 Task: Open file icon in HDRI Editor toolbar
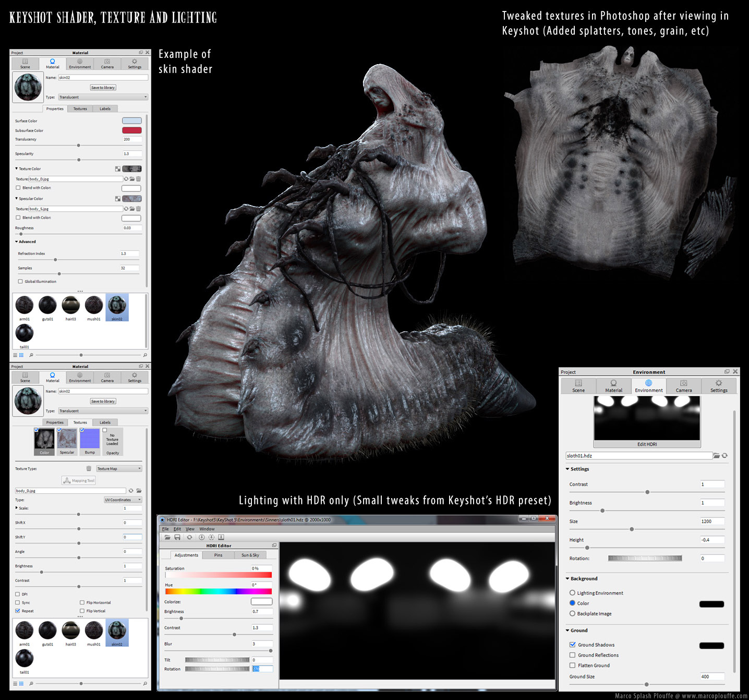click(x=167, y=537)
